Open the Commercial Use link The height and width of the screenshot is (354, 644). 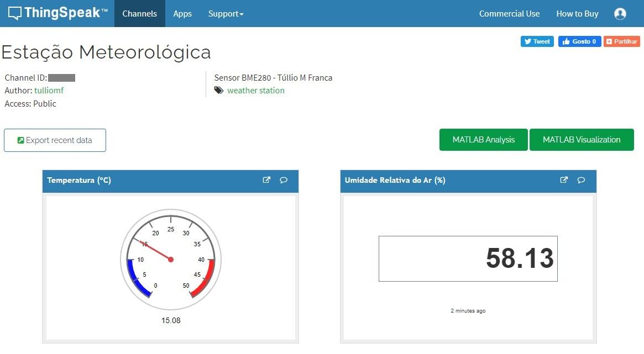click(x=509, y=14)
